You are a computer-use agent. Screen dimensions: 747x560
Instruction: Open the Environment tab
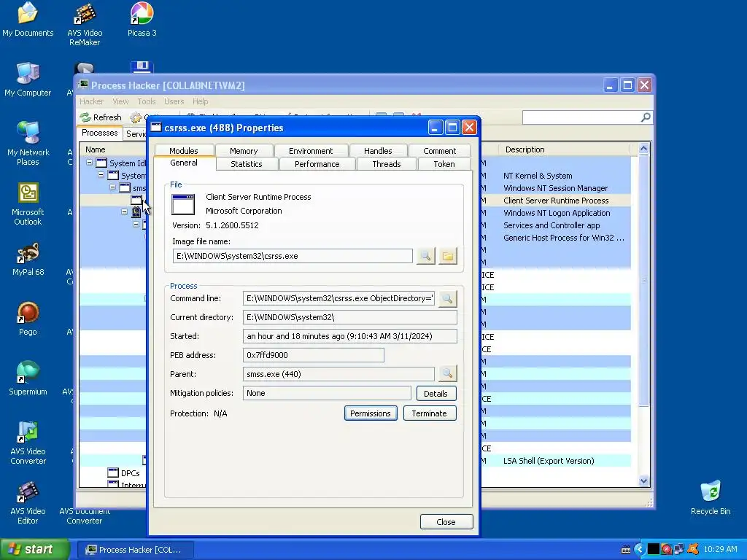pos(311,150)
